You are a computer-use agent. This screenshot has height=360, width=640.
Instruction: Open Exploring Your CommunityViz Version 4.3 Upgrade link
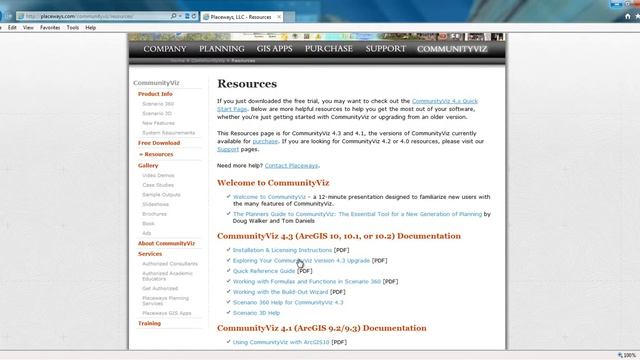click(301, 261)
